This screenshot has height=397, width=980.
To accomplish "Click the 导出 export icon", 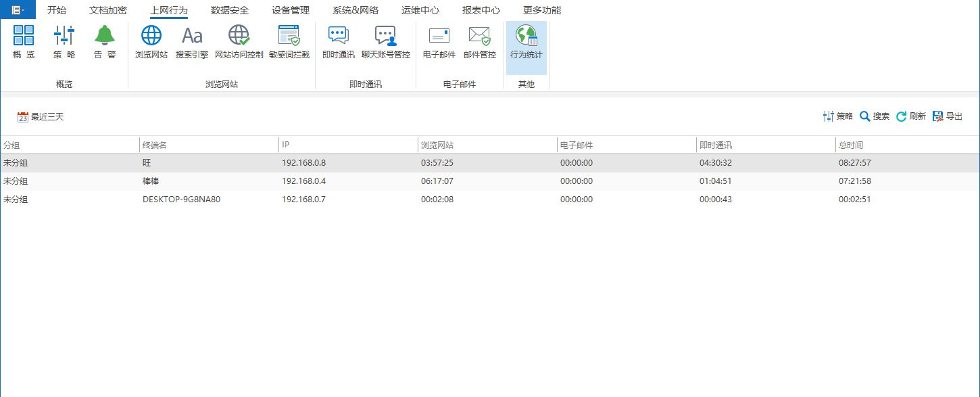I will pyautogui.click(x=937, y=116).
